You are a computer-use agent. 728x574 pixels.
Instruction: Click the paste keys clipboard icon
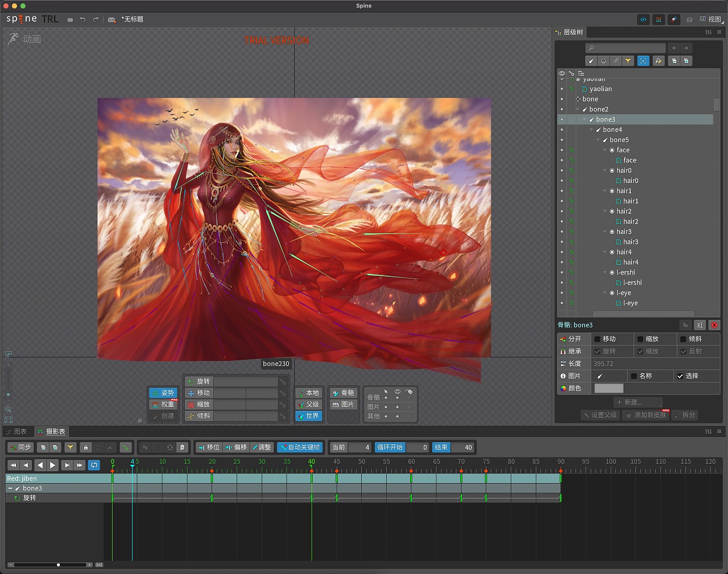pyautogui.click(x=182, y=447)
